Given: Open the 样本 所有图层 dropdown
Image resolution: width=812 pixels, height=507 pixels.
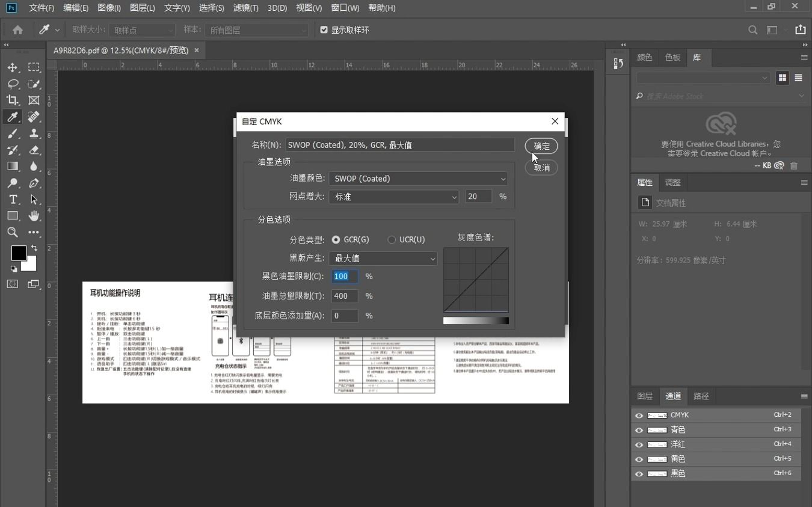Looking at the screenshot, I should 256,30.
